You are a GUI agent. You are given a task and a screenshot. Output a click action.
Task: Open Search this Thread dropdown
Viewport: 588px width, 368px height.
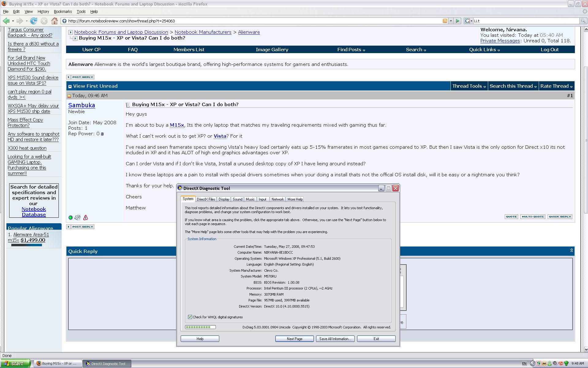click(x=513, y=86)
